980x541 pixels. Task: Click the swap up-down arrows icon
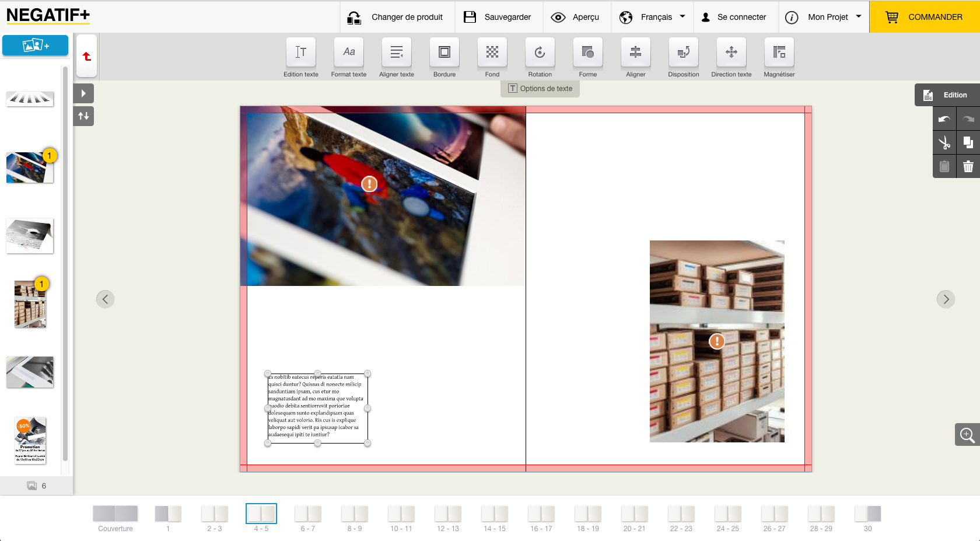click(83, 116)
